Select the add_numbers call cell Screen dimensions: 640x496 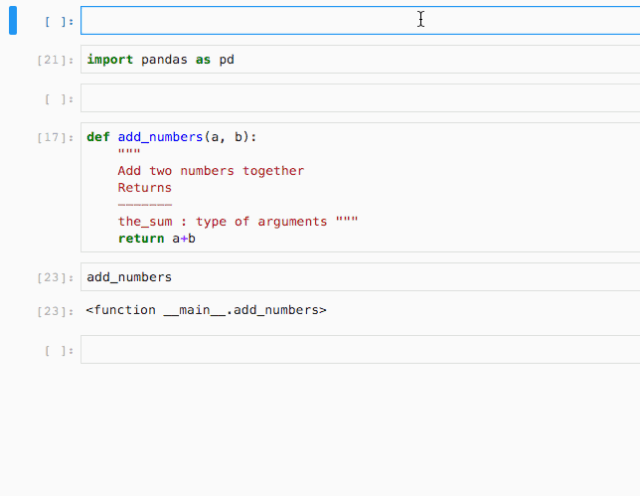(x=360, y=277)
